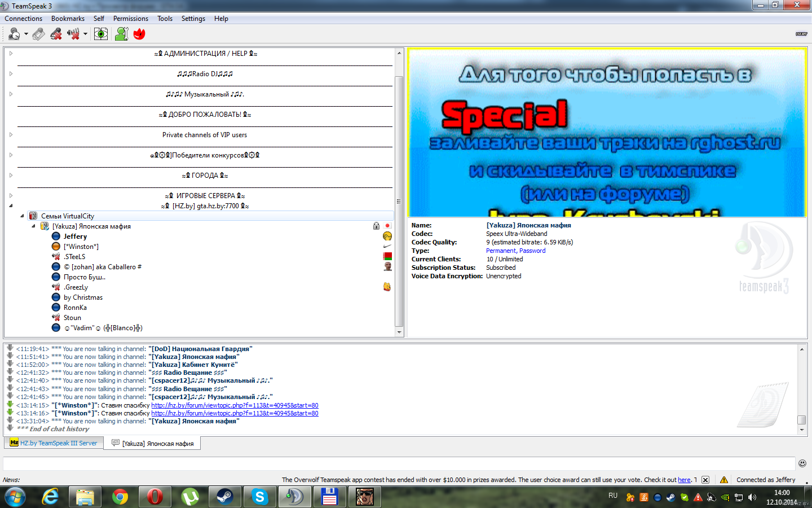The width and height of the screenshot is (812, 508).
Task: Toggle mute speakers in toolbar
Action: coord(73,34)
